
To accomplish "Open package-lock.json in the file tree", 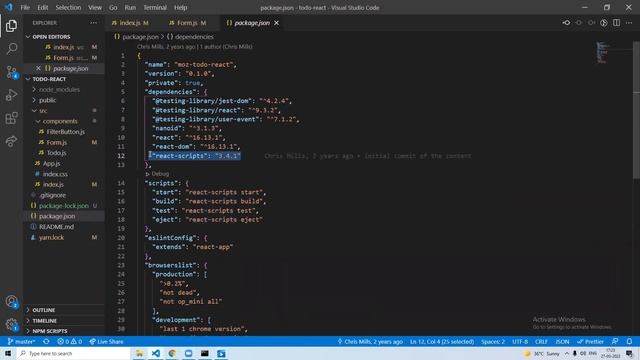I will (x=64, y=206).
